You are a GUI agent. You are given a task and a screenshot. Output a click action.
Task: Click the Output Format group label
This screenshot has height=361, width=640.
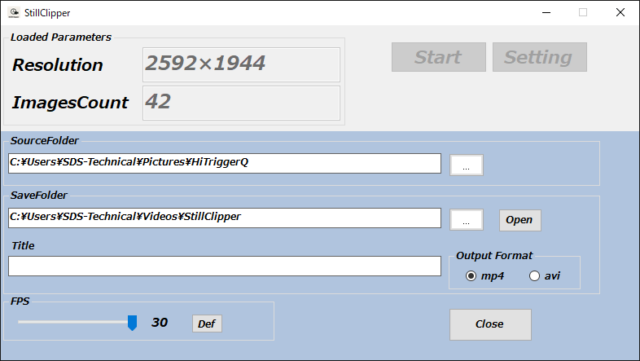(494, 256)
